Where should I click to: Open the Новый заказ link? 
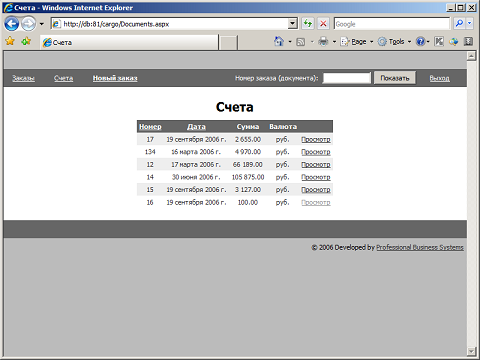[x=115, y=78]
